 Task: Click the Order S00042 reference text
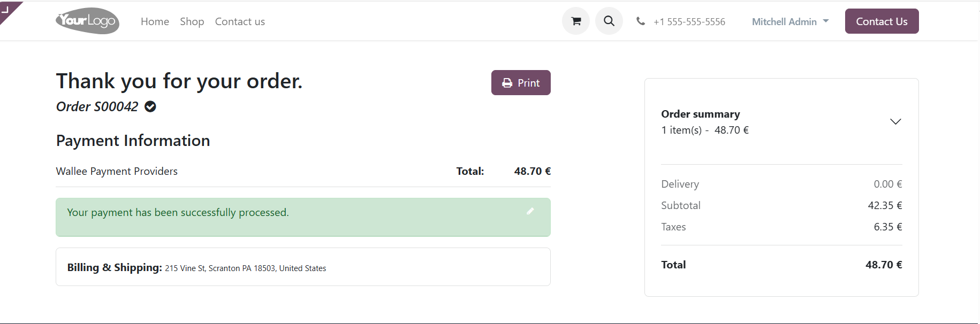pos(97,107)
